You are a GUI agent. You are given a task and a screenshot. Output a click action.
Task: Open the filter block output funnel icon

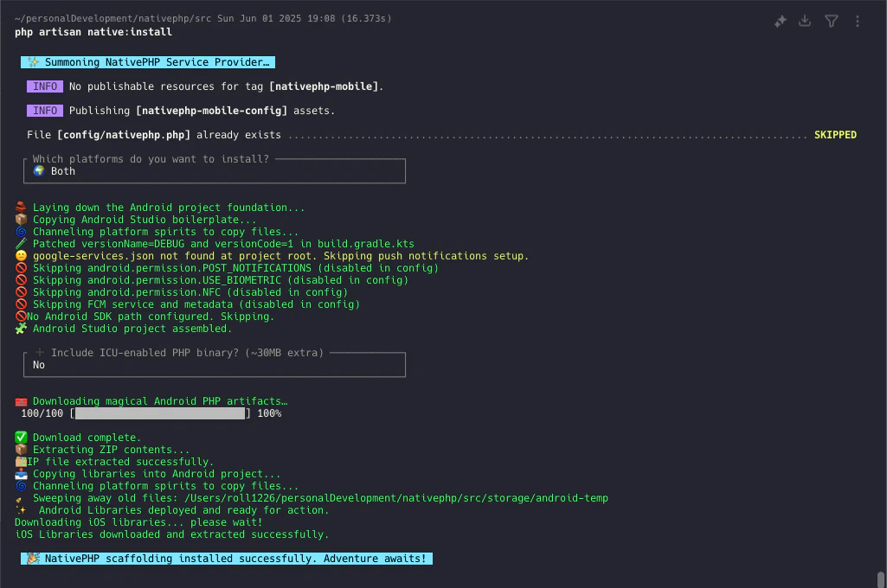coord(831,22)
